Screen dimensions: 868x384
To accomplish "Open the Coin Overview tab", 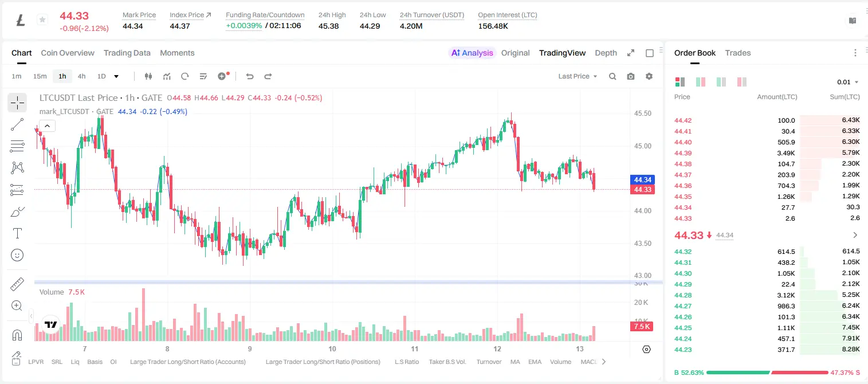I will pyautogui.click(x=68, y=53).
